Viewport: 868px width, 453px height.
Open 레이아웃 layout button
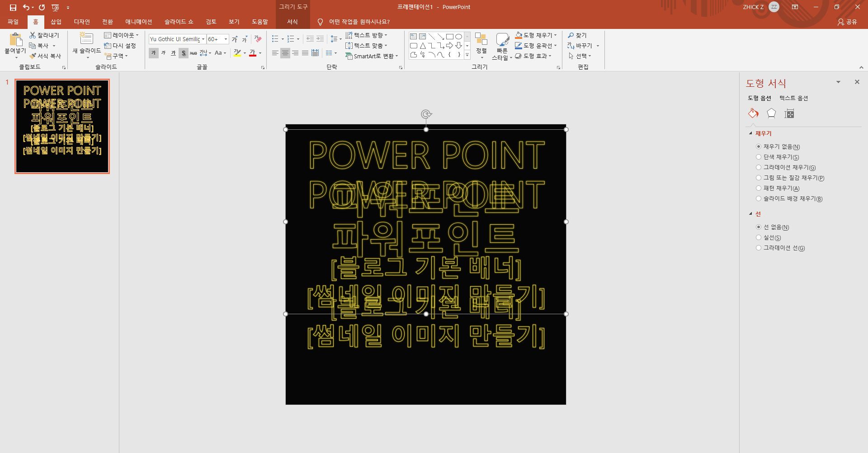121,35
